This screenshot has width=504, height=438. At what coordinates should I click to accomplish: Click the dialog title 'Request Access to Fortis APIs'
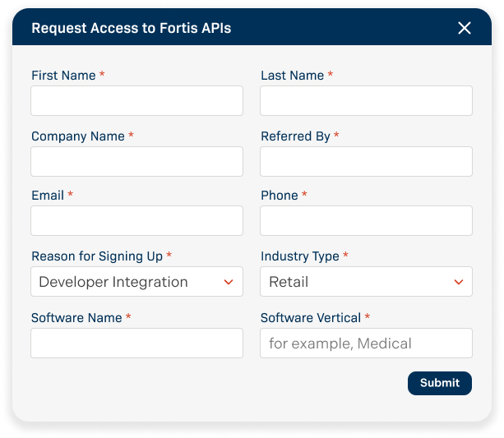131,29
